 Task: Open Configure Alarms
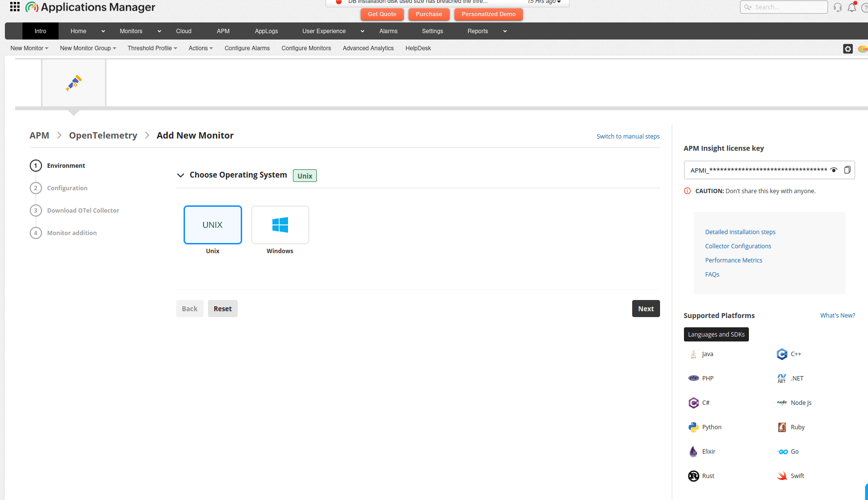247,48
